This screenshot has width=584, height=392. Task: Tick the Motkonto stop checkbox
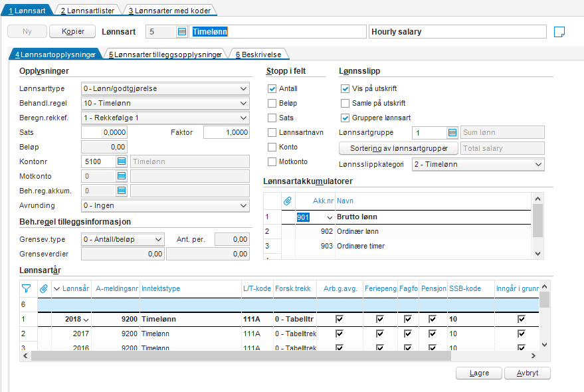(x=272, y=161)
